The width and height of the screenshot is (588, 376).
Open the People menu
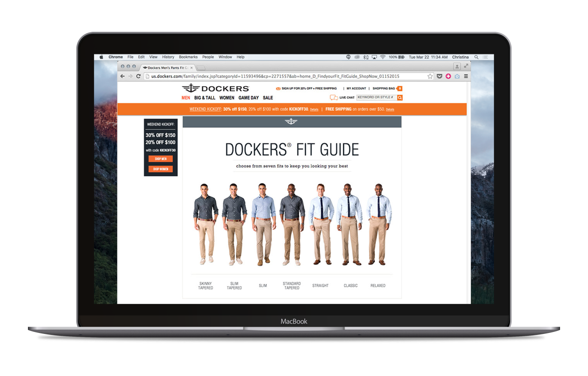tap(208, 57)
